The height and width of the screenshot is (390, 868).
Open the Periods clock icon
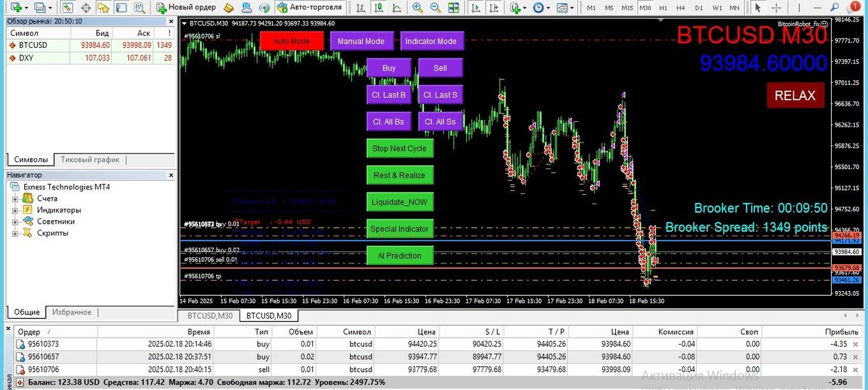coord(538,7)
